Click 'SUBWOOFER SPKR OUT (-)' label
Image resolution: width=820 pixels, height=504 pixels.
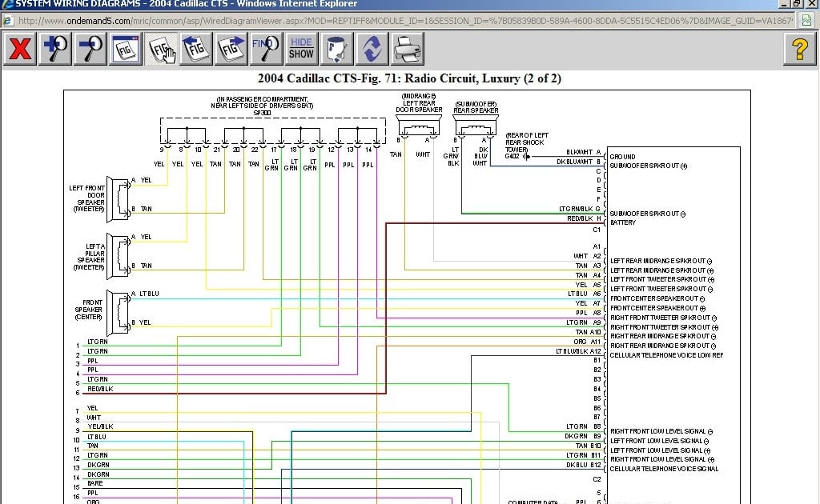tap(647, 214)
